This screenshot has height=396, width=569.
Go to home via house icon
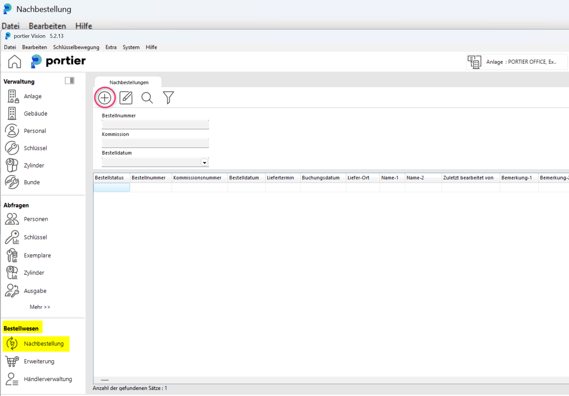[15, 62]
